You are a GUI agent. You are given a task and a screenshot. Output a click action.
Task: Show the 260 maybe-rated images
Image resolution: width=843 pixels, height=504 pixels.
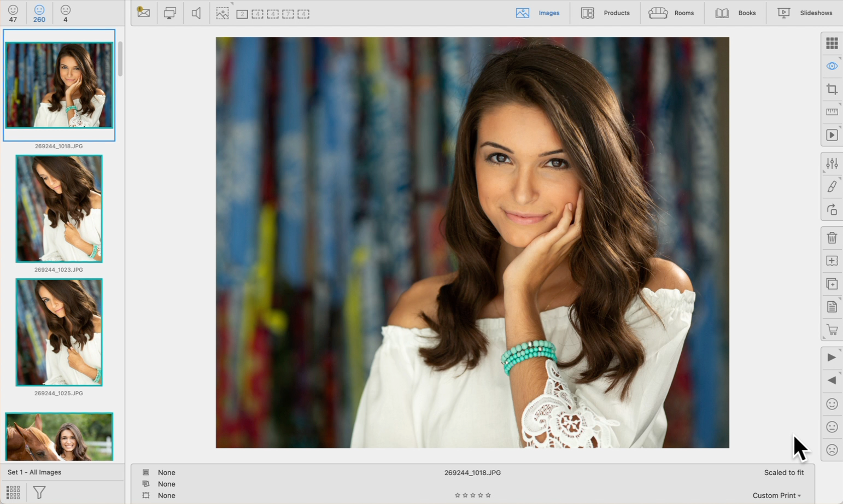click(x=39, y=13)
